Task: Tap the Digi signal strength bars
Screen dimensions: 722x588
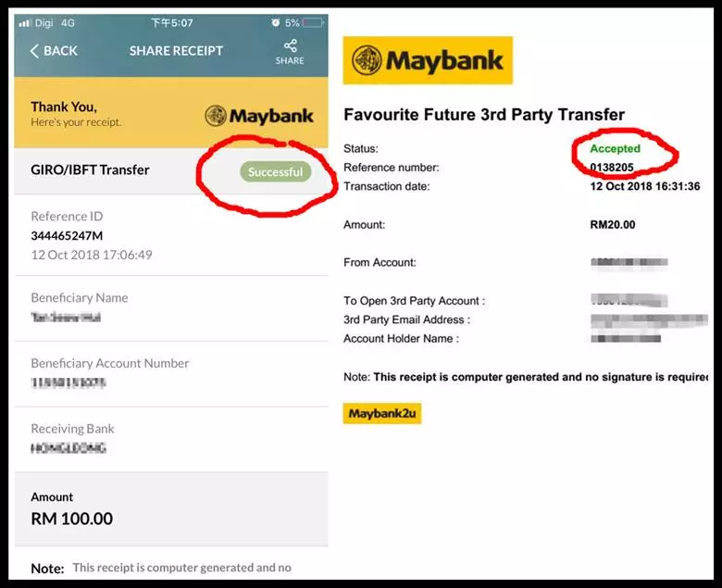Action: 24,22
